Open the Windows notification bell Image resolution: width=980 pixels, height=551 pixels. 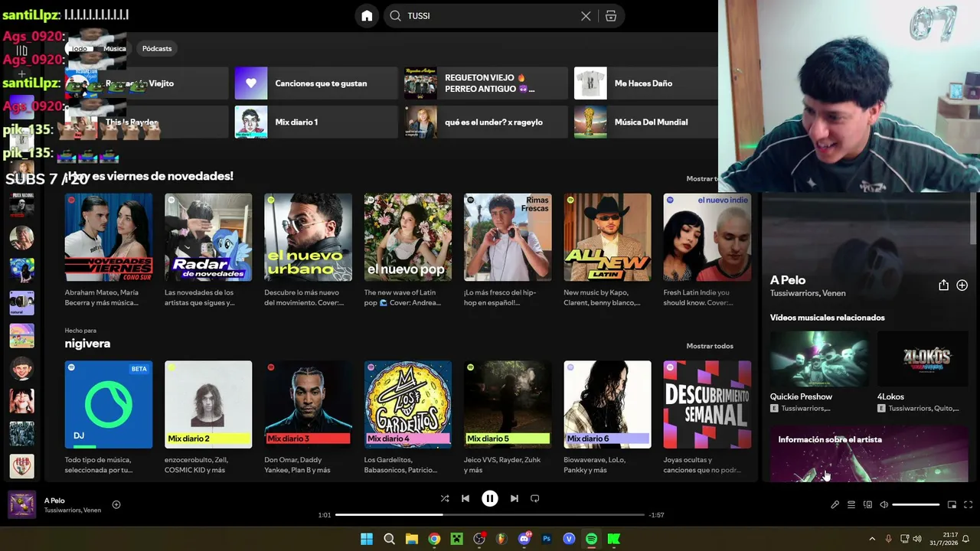(966, 539)
